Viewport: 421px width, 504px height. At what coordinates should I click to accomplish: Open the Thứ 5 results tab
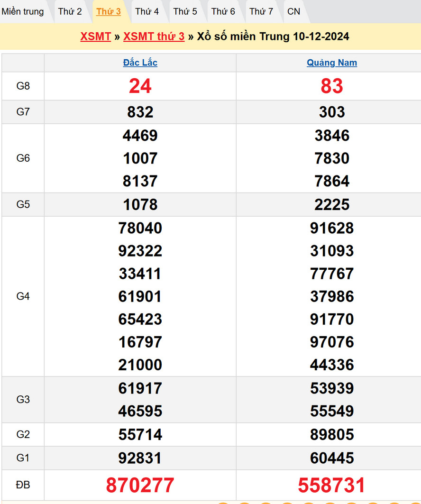[x=185, y=11]
